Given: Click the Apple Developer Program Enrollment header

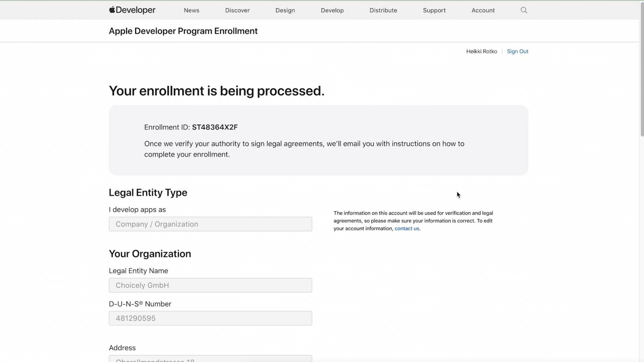Looking at the screenshot, I should 183,31.
